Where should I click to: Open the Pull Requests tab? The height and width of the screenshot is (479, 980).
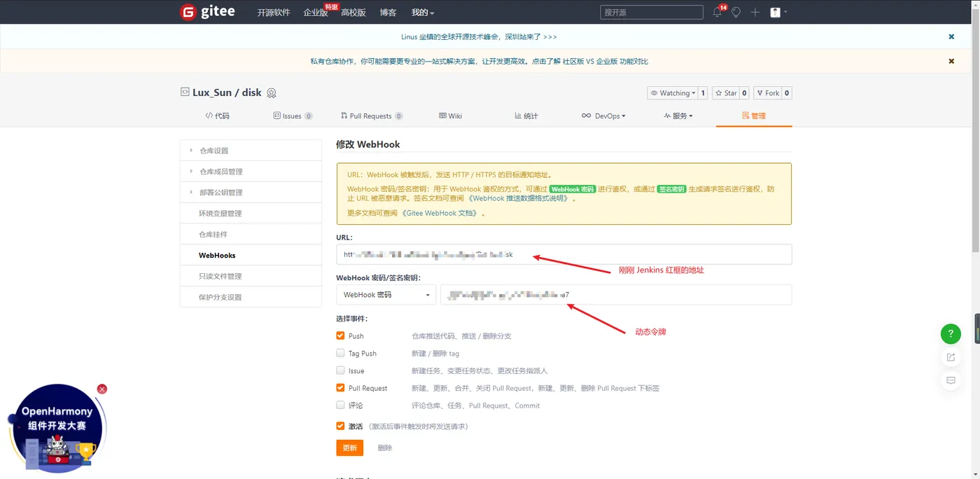click(x=372, y=116)
